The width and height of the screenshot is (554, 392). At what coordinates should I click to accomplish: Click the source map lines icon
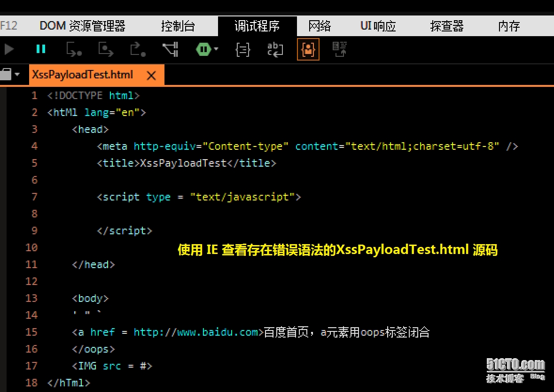tap(340, 49)
